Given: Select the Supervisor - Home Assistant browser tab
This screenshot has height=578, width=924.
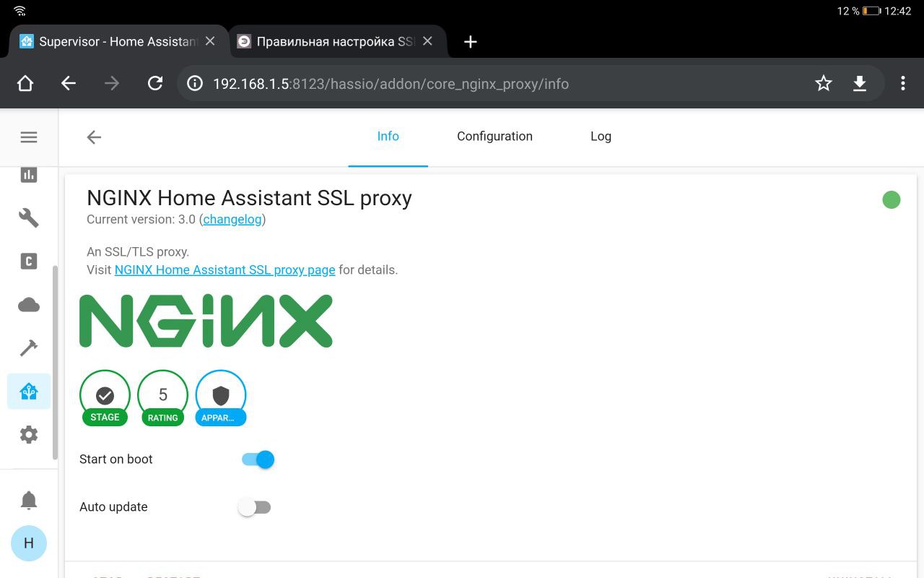Looking at the screenshot, I should point(119,41).
